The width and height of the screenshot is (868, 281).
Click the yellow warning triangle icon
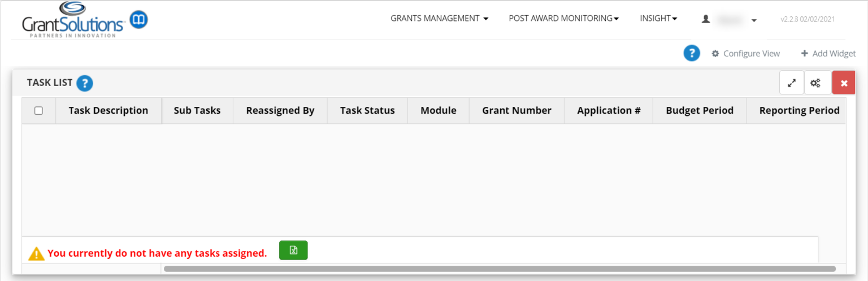click(36, 253)
